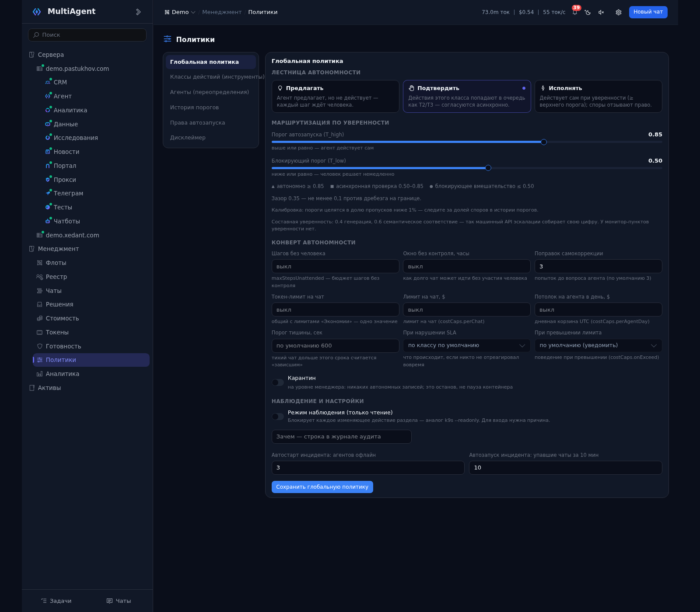700x612 pixels.
Task: Open the При нарушении SLA dropdown
Action: 467,345
